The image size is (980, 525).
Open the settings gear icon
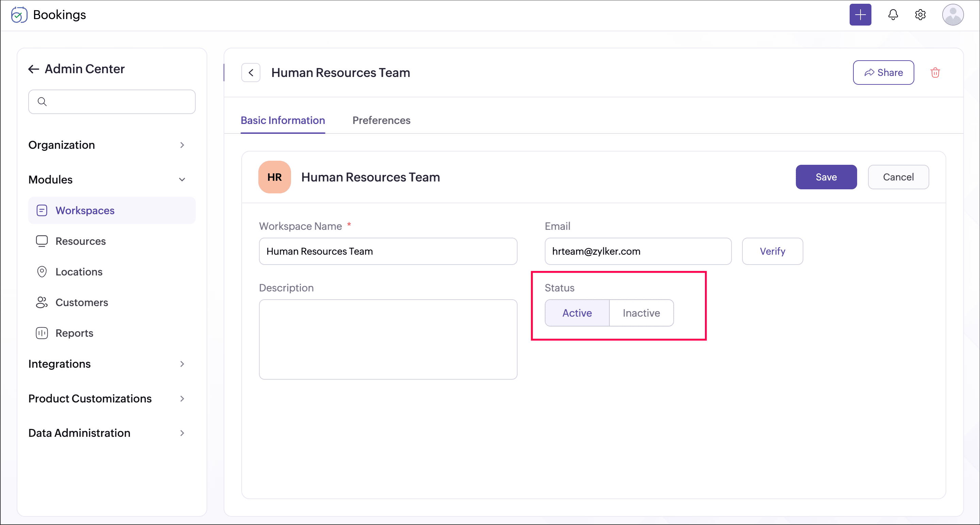pos(920,15)
